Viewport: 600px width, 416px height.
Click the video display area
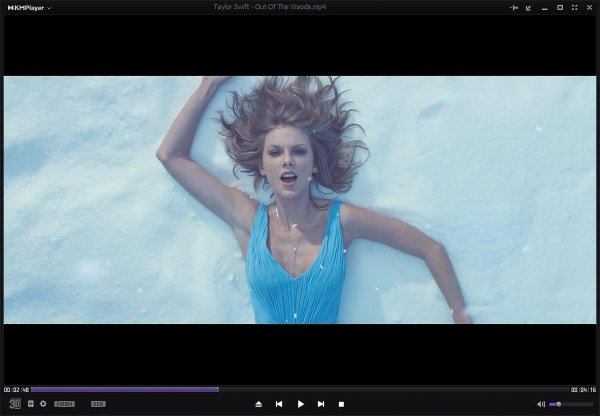click(300, 200)
